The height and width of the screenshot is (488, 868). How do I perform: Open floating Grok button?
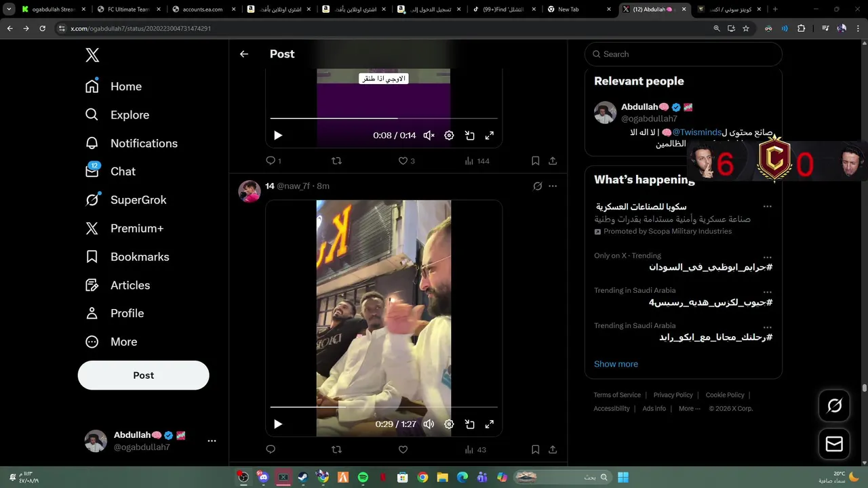(834, 406)
